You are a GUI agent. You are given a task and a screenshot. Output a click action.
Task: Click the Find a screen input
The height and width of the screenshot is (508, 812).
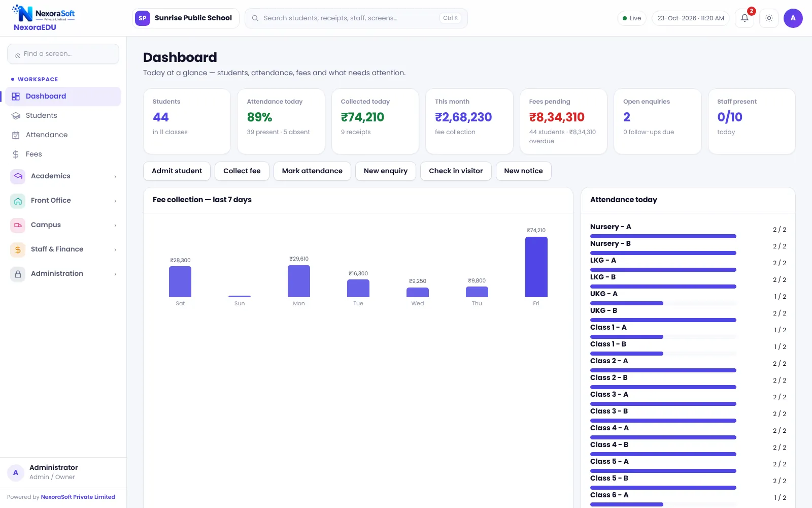pos(63,54)
